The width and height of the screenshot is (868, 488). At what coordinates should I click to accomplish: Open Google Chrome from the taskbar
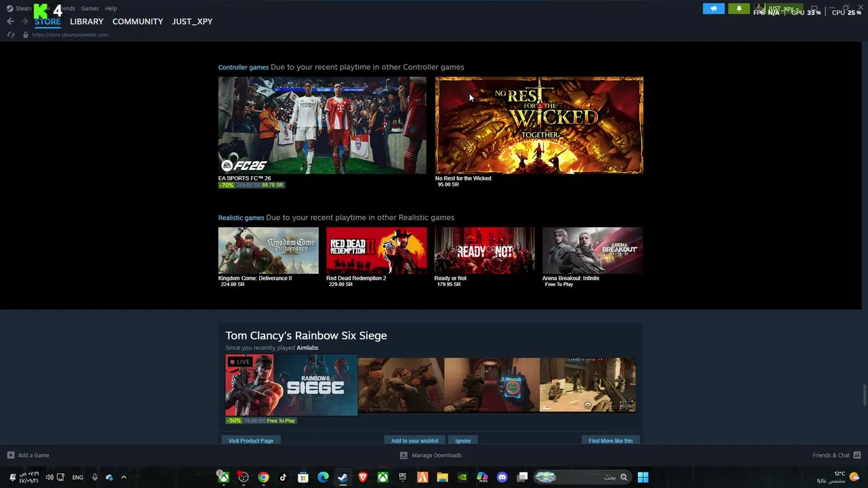(263, 477)
